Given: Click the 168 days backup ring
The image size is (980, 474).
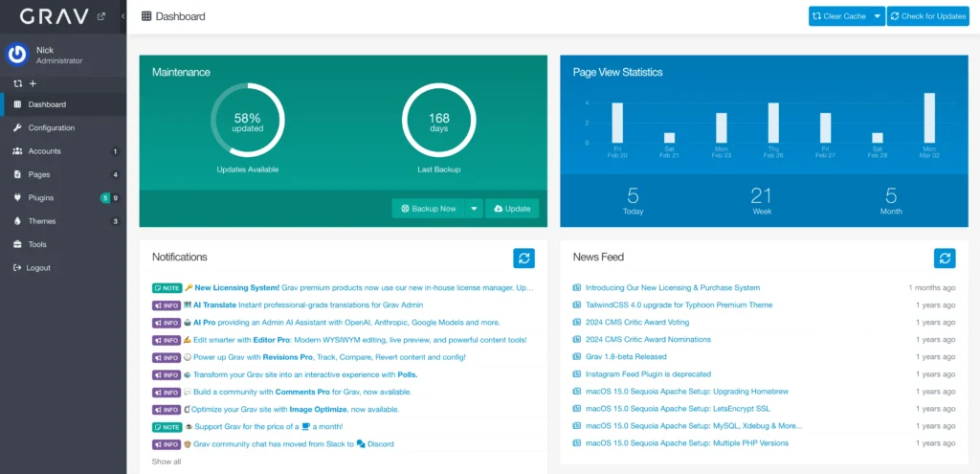Looking at the screenshot, I should point(438,120).
